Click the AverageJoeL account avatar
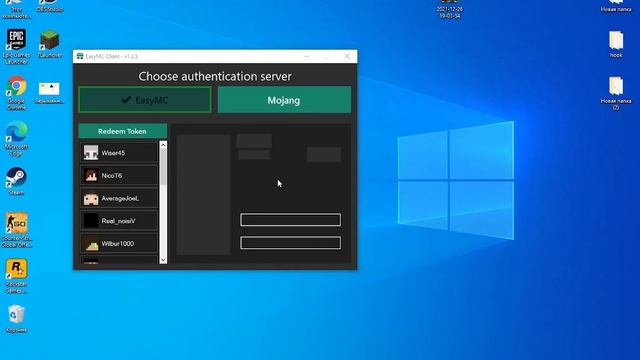The width and height of the screenshot is (640, 360). point(91,198)
